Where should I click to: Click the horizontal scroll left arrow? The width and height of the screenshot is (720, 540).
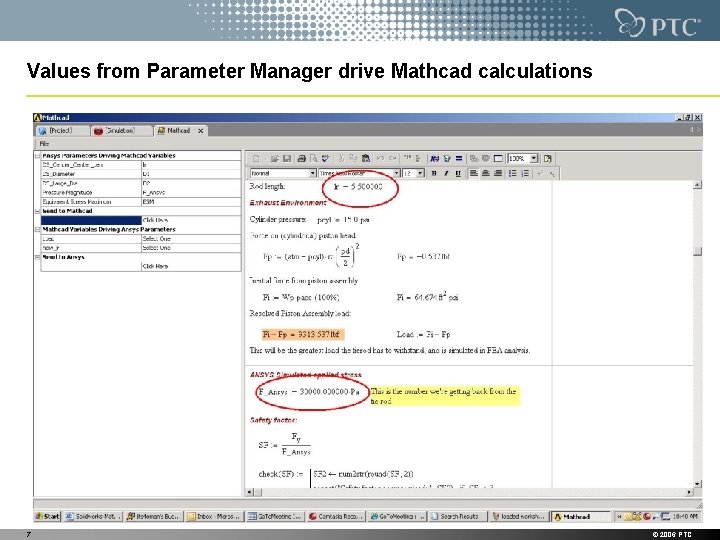coord(250,492)
